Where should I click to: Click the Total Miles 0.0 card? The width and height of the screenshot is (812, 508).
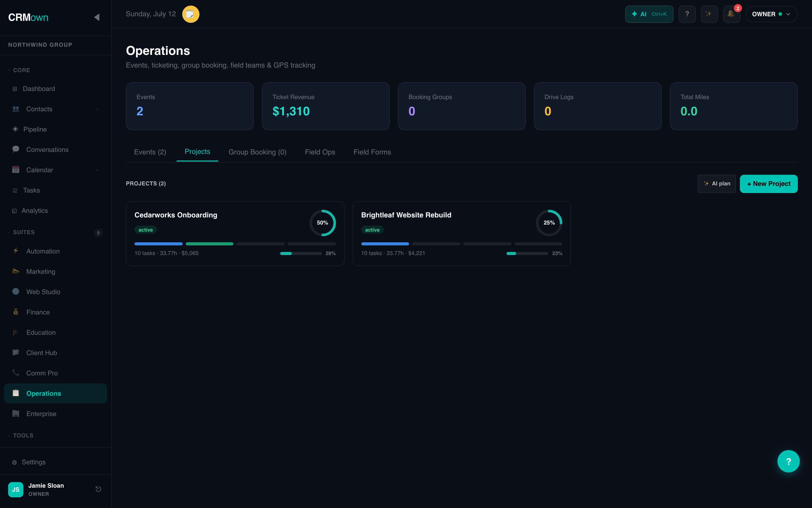click(734, 106)
